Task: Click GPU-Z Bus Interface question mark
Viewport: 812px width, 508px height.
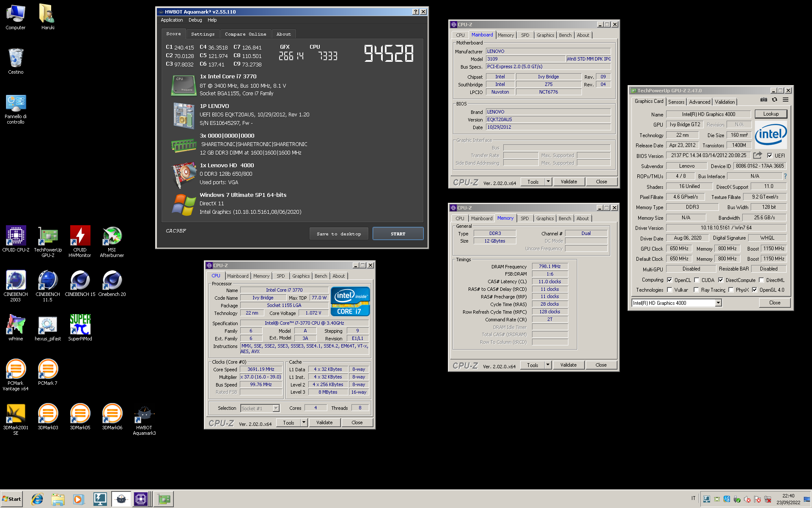Action: (x=785, y=176)
